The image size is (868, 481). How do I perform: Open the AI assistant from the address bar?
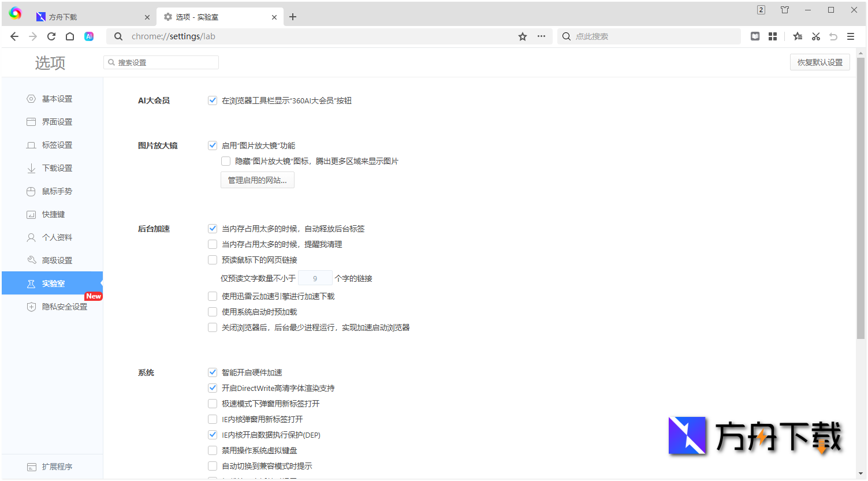[x=88, y=36]
